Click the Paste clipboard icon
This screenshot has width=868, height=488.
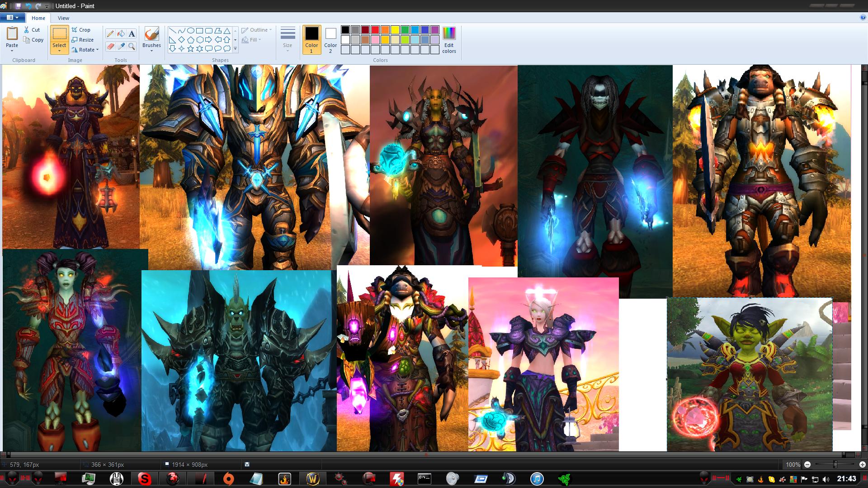pos(12,34)
